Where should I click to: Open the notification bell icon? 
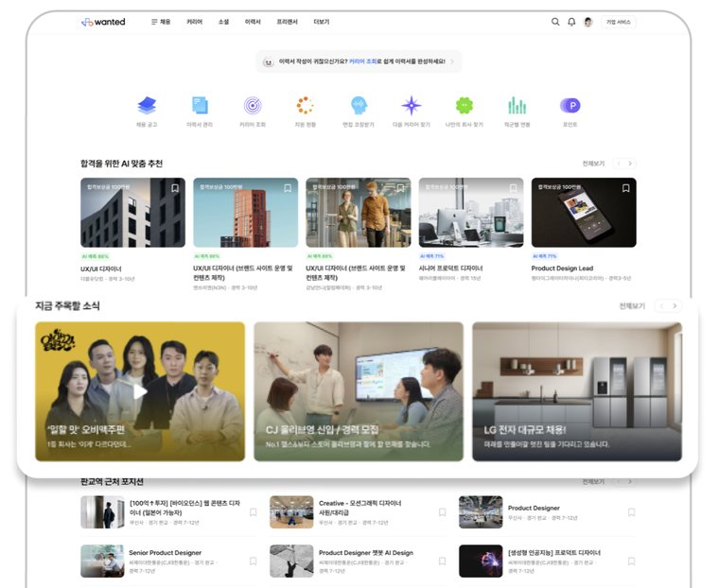571,22
